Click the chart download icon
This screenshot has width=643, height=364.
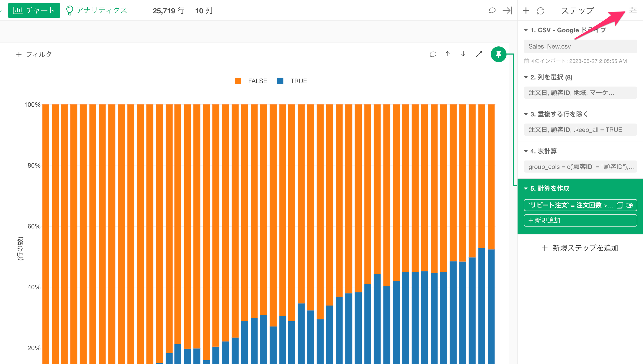pos(463,54)
